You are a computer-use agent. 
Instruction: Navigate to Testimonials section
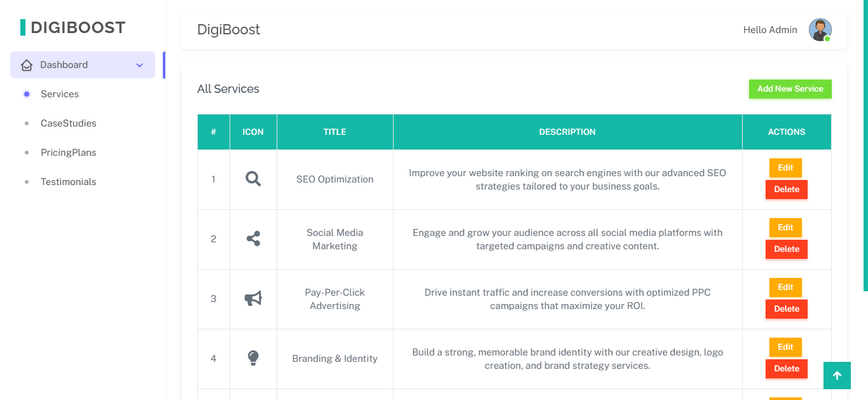[x=68, y=182]
